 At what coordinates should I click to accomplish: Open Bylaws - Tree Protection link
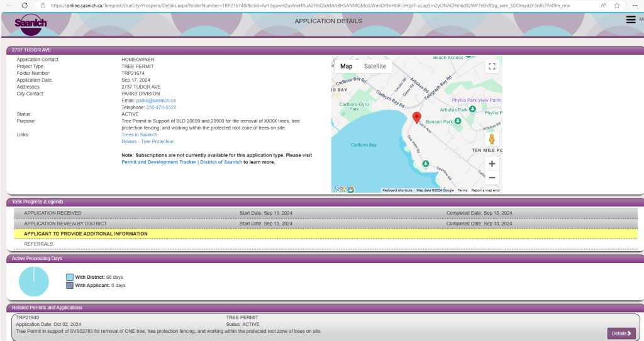pos(147,142)
